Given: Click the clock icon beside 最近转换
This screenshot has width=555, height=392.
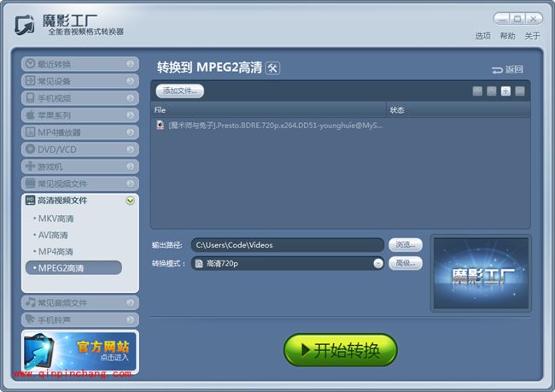Looking at the screenshot, I should [x=31, y=63].
